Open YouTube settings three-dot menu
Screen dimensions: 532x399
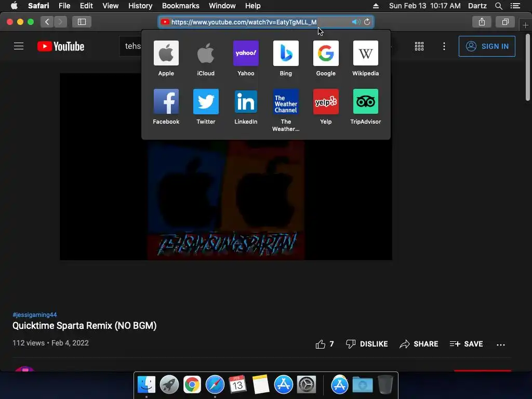(x=444, y=46)
